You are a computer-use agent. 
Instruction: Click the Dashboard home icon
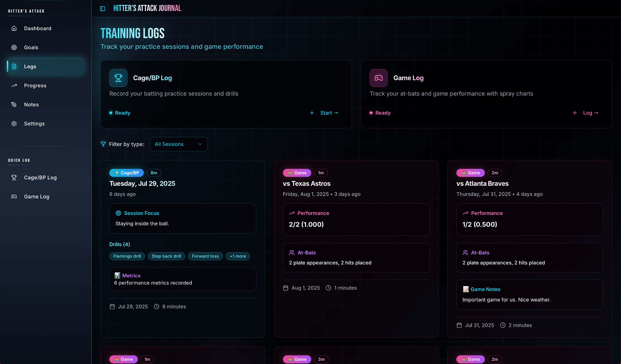[x=14, y=28]
